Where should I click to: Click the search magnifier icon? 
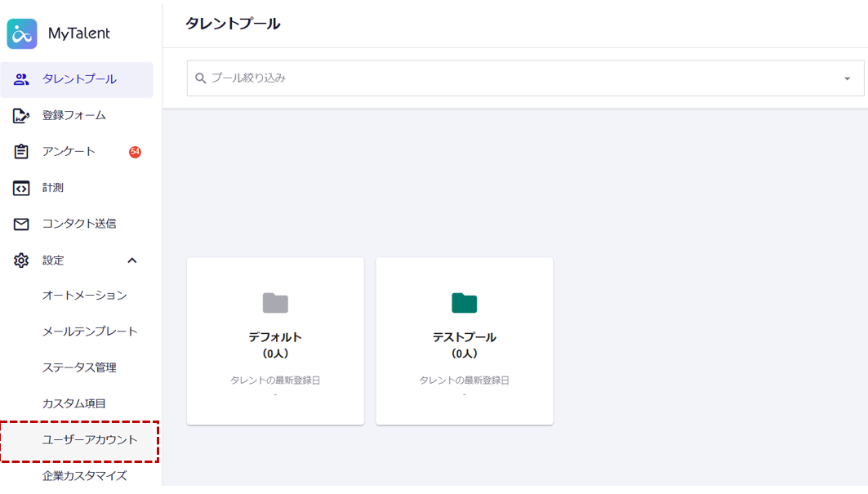[201, 78]
